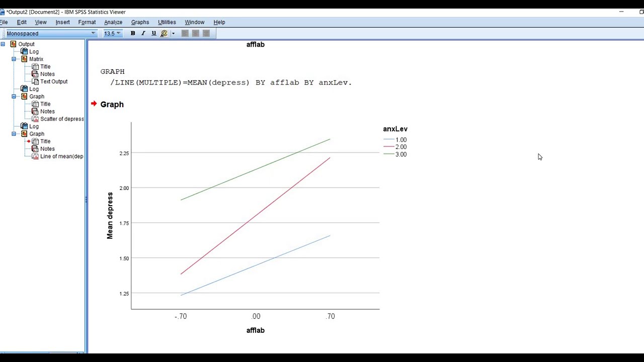This screenshot has height=362, width=644.
Task: Click the anxLev legend title
Action: (395, 129)
